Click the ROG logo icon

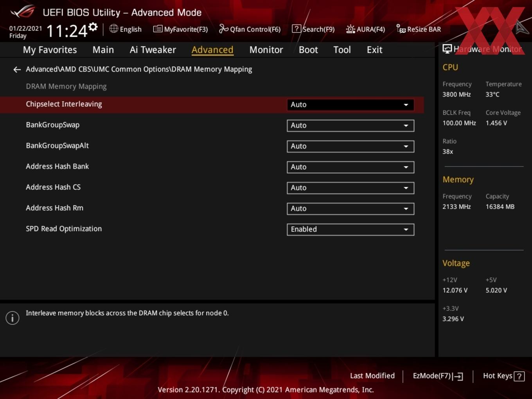(x=23, y=12)
